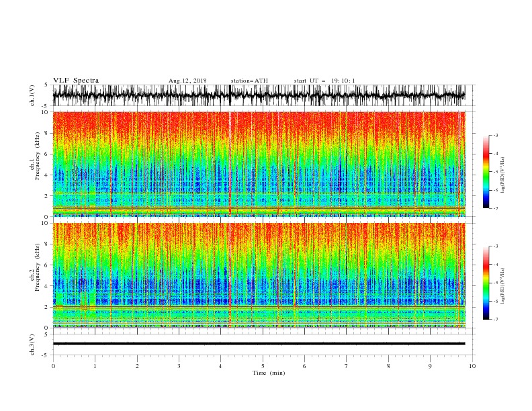Click the ch.1 colorbar log(PSD) label
532x411 pixels.
pos(503,175)
